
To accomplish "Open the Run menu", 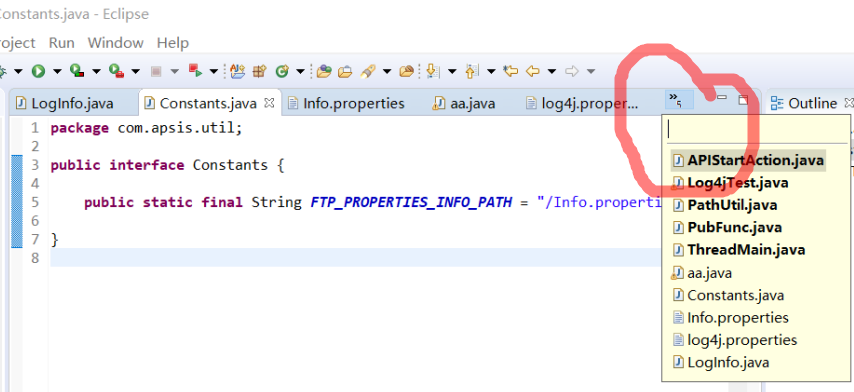I will pos(62,42).
